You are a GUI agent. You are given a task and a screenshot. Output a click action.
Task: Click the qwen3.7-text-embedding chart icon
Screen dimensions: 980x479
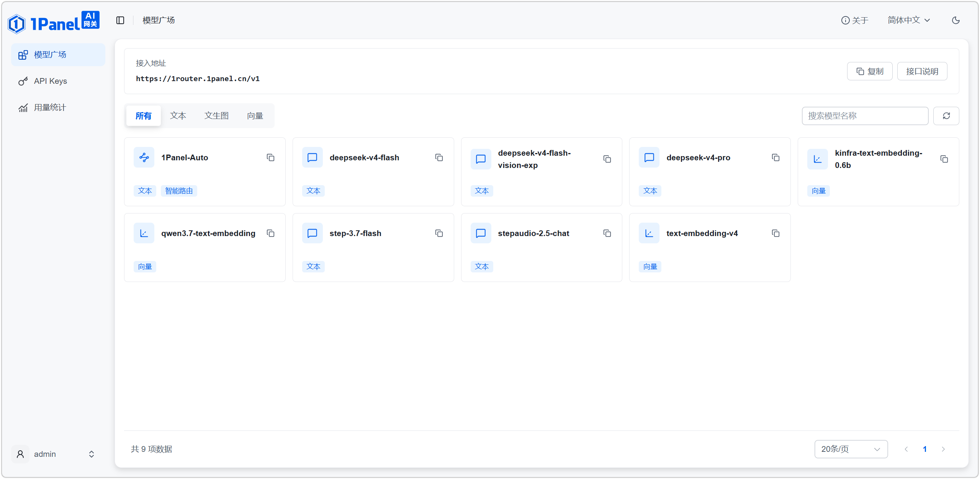(144, 233)
